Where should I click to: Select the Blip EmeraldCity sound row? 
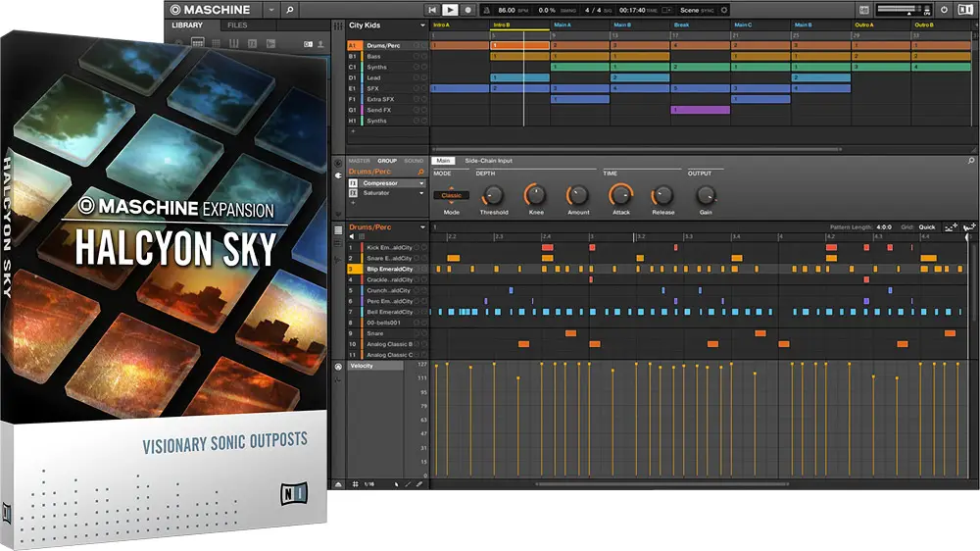pos(387,269)
